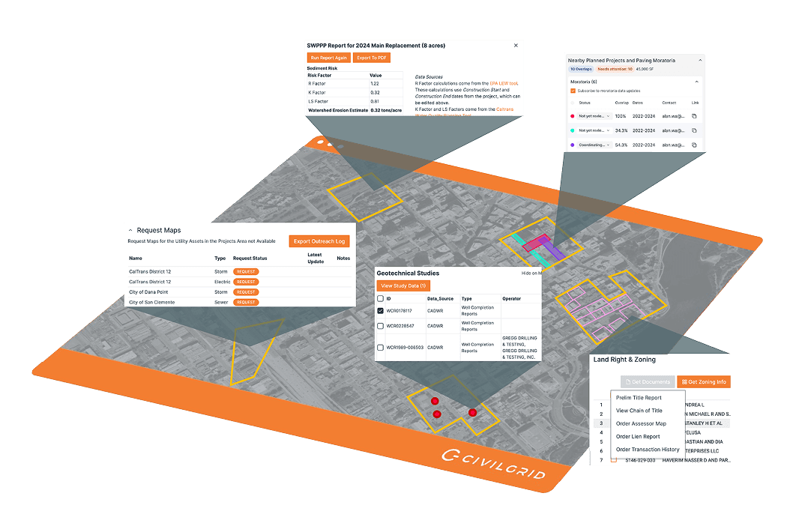Click red color dot of 100% row
Image resolution: width=802 pixels, height=532 pixels.
tap(572, 116)
